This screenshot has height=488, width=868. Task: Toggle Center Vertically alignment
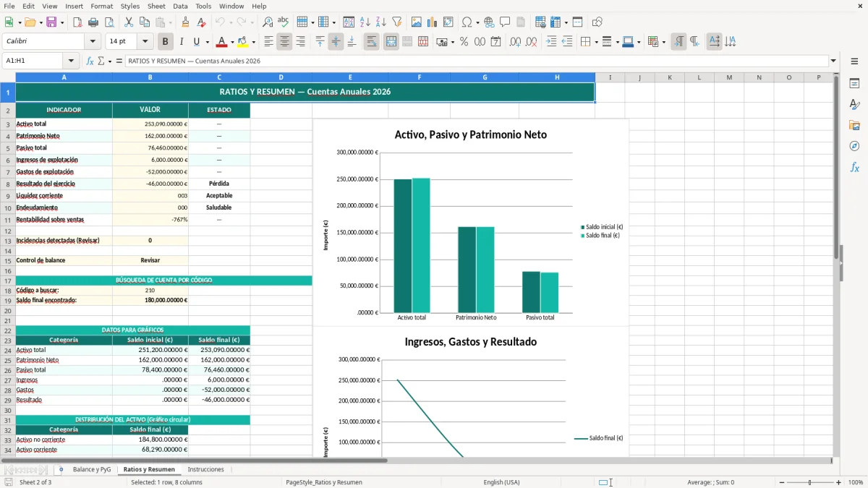(x=336, y=42)
